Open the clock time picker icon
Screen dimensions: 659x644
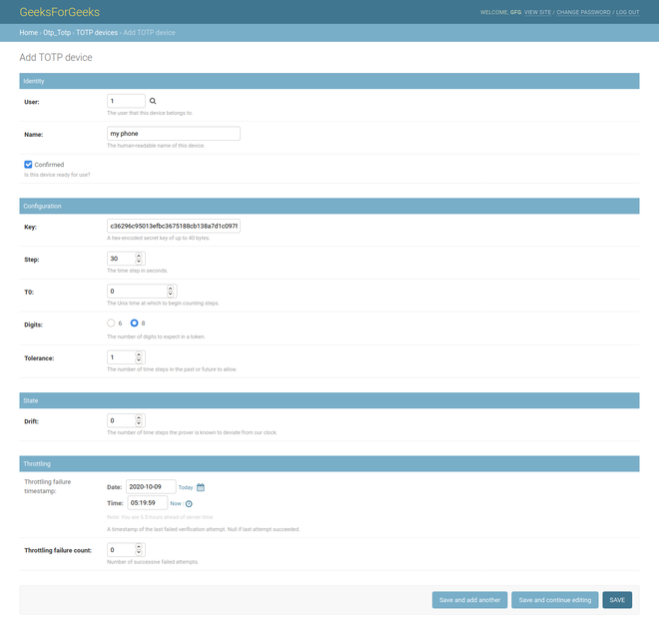(x=189, y=503)
